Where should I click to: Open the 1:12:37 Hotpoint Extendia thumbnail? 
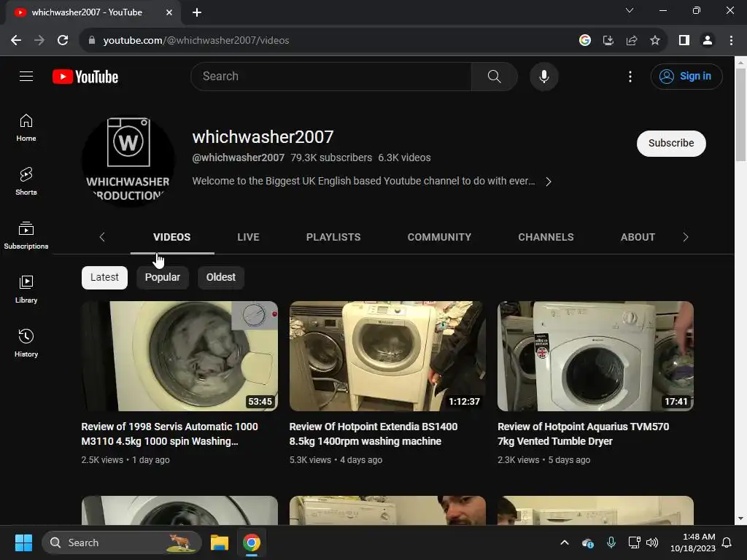(387, 356)
